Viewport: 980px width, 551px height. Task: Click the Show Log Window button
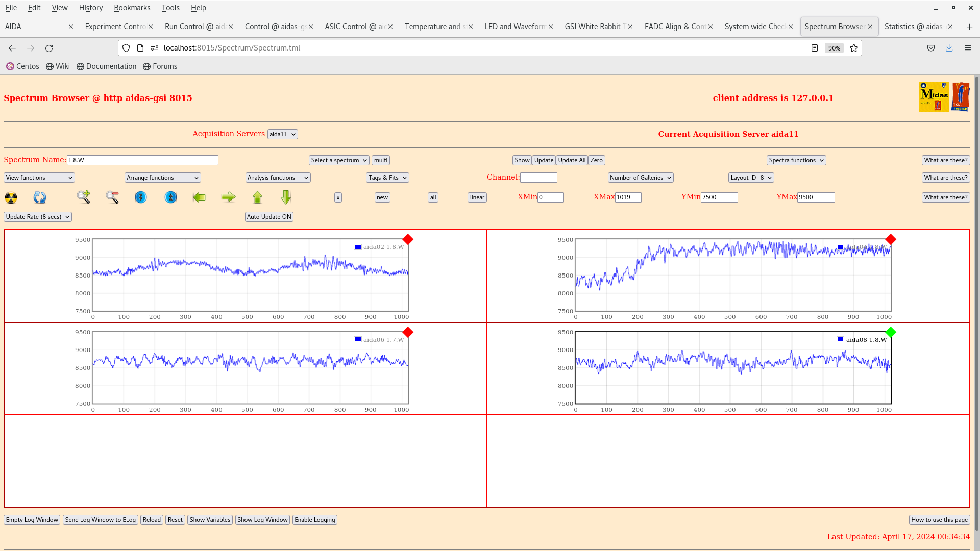point(262,520)
